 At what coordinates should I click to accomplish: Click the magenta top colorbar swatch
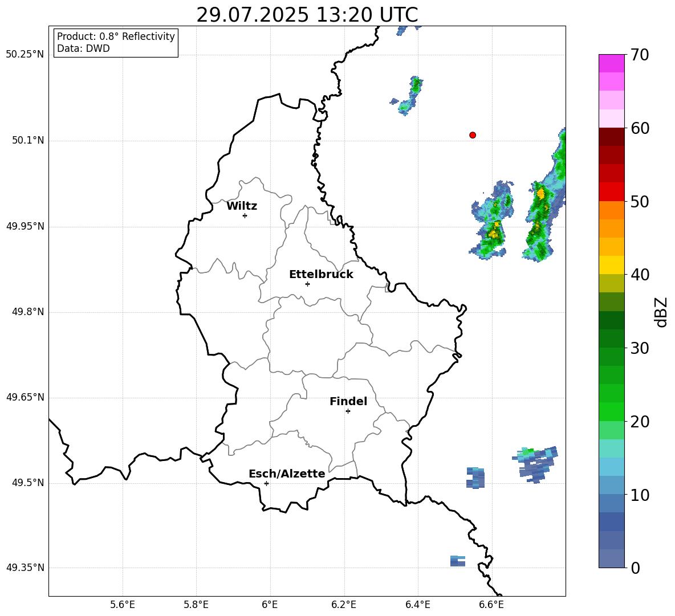click(x=611, y=63)
